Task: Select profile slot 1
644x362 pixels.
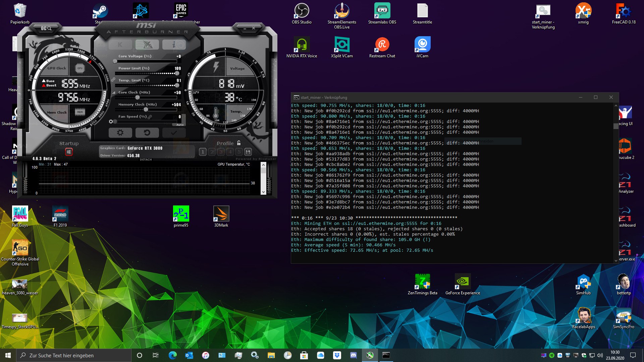Action: click(x=203, y=152)
